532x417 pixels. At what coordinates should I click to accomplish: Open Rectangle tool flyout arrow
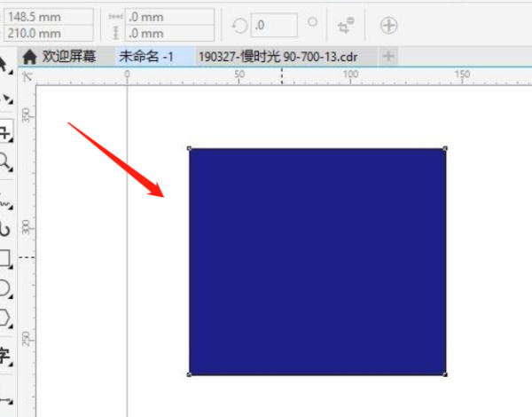click(11, 267)
